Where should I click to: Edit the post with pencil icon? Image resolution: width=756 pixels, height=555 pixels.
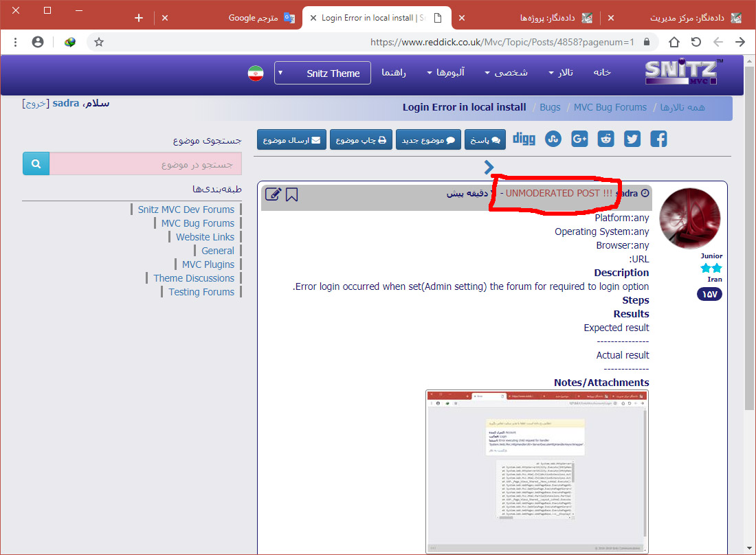click(x=273, y=194)
